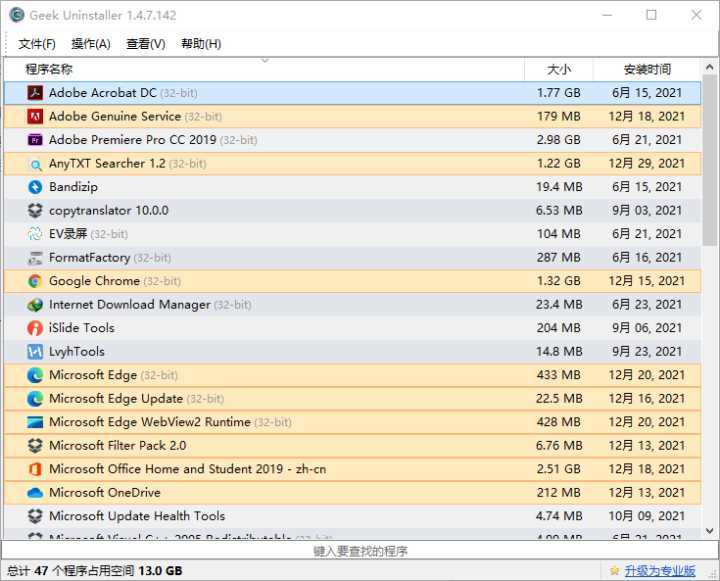
Task: Select the Bandizip program name
Action: point(73,187)
